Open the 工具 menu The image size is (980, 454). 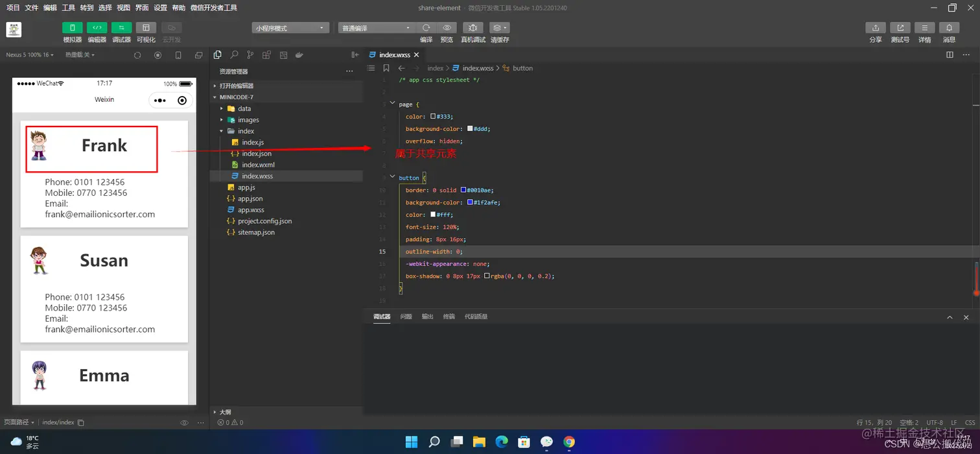68,8
